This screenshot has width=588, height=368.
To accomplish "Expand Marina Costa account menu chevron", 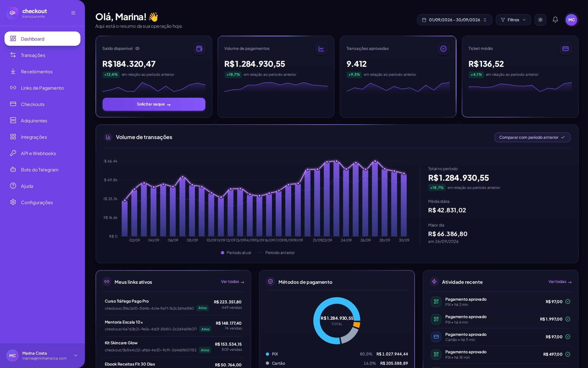I will coord(76,355).
